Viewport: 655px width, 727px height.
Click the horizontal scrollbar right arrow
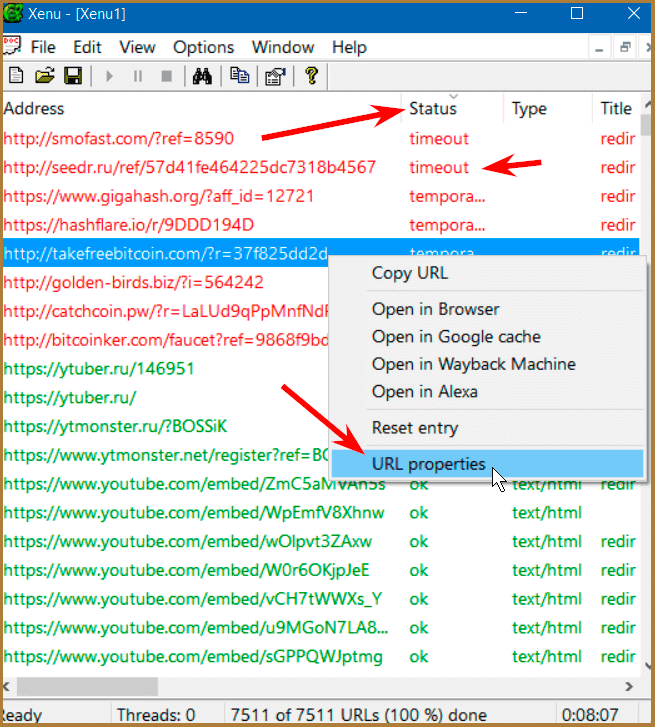[629, 686]
